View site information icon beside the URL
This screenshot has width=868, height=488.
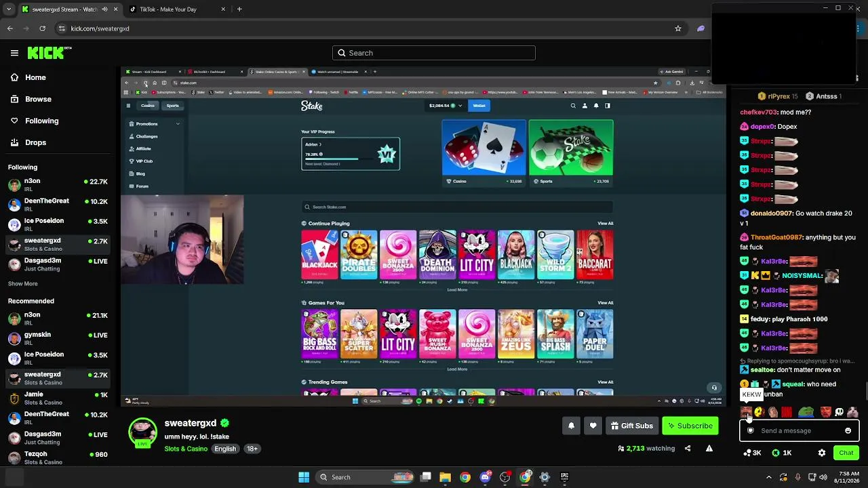coord(62,28)
